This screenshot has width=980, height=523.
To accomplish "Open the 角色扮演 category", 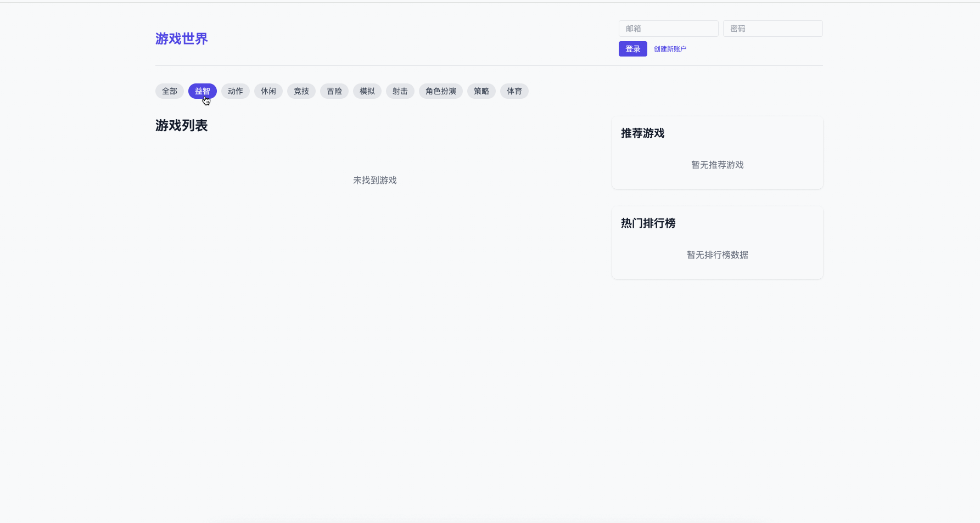I will 440,91.
